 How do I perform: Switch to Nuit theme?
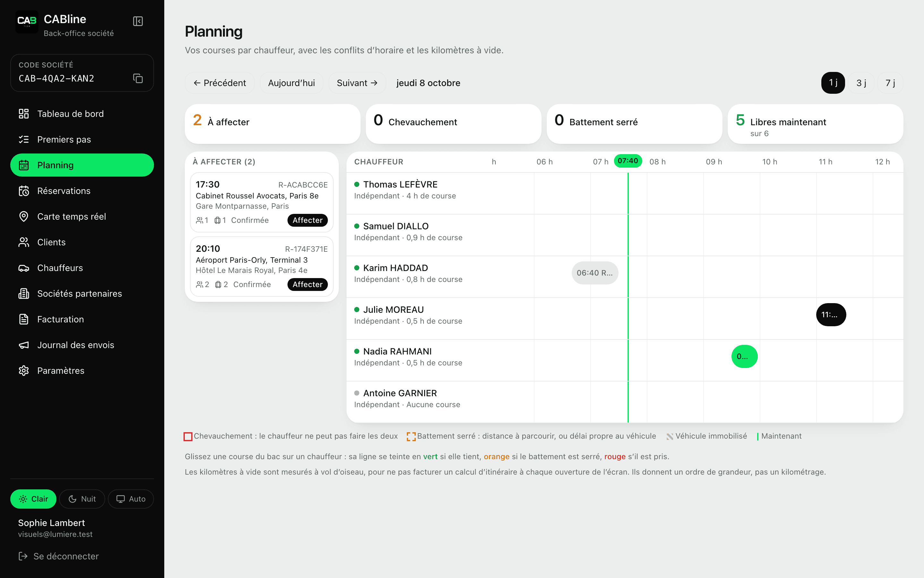point(82,499)
